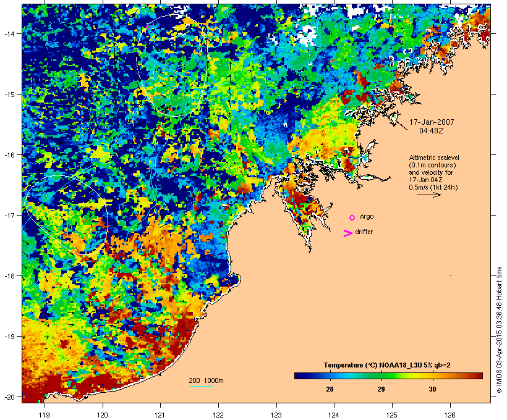The image size is (507, 420).
Task: Click the '-15' latitude axis label
Action: [9, 94]
